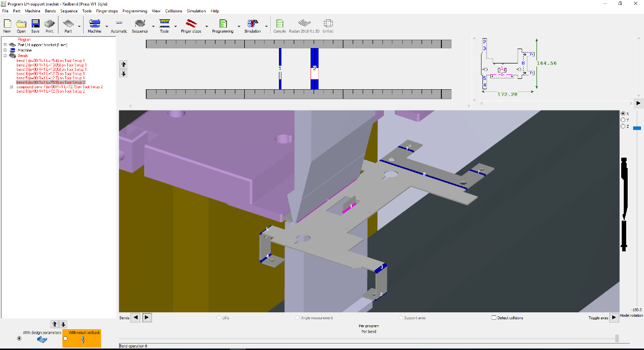The height and width of the screenshot is (350, 644).
Task: Move tool setup down with arrow button
Action: coord(123,73)
